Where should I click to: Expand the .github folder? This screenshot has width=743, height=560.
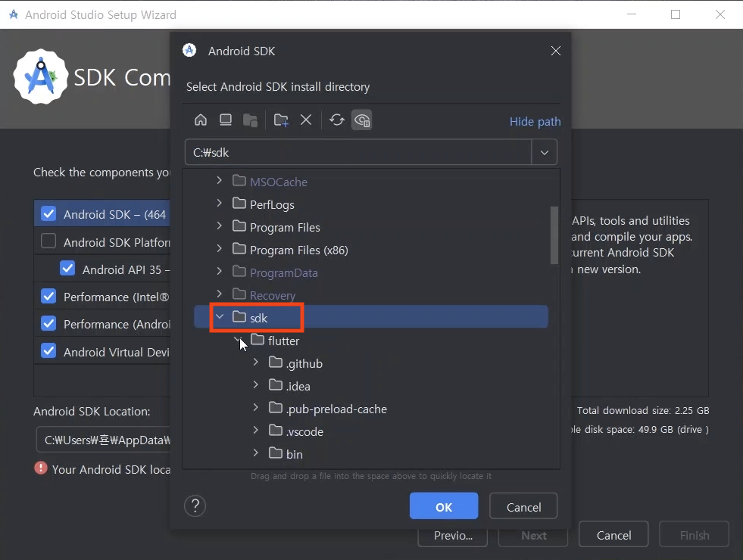255,362
